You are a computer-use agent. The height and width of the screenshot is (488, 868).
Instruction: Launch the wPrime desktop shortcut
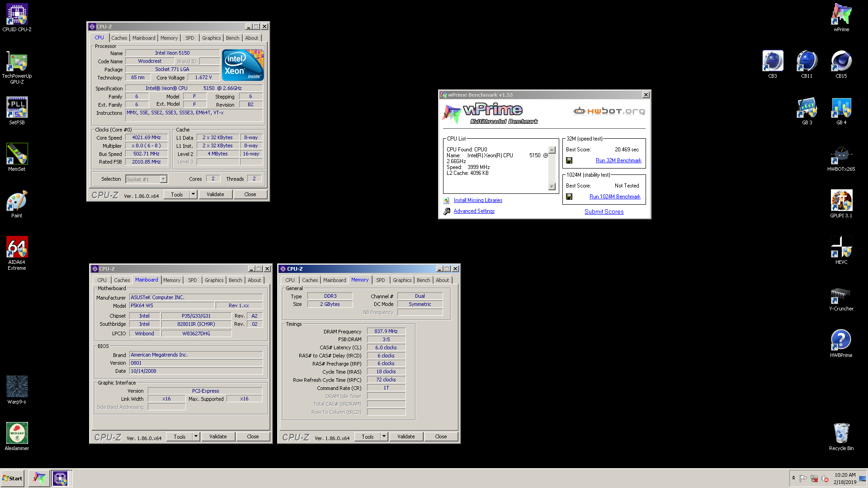click(x=841, y=18)
